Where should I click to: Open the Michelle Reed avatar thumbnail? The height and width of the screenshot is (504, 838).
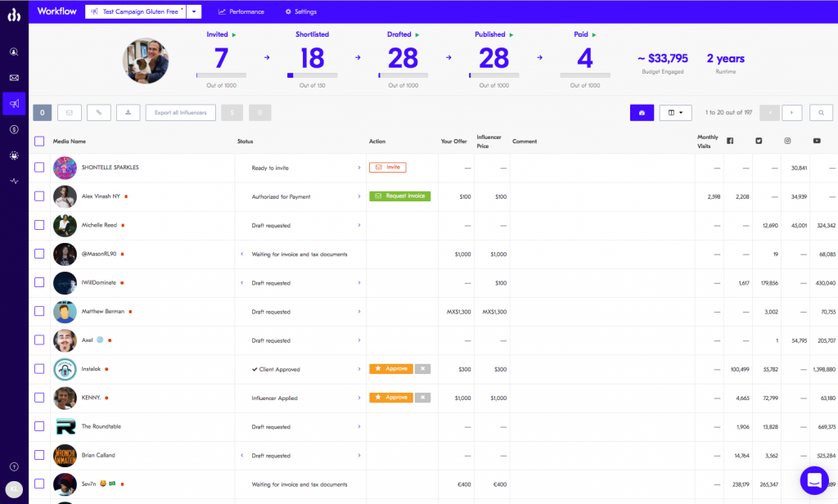click(65, 226)
